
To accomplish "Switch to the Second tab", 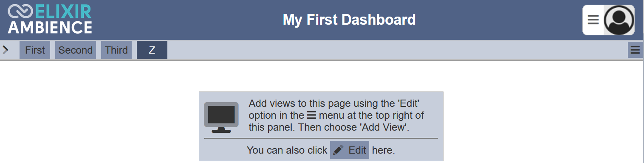I will point(76,50).
